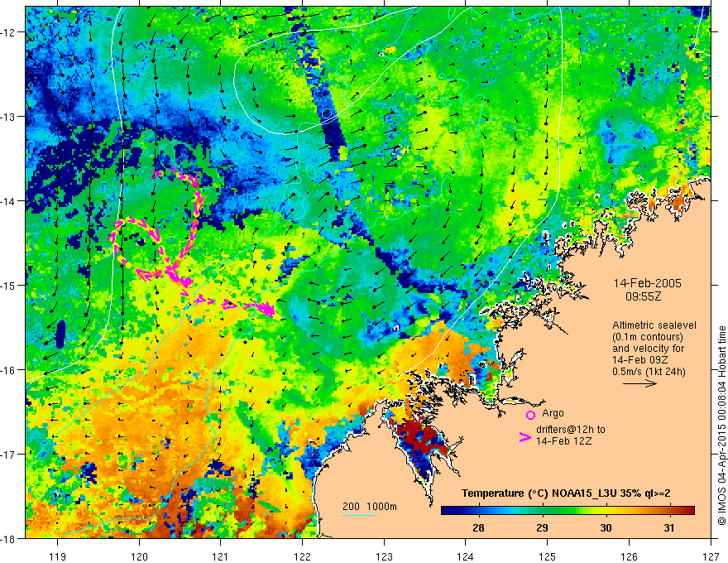Click the black velocity scale arrow in the legend
This screenshot has height=563, width=728.
click(639, 383)
